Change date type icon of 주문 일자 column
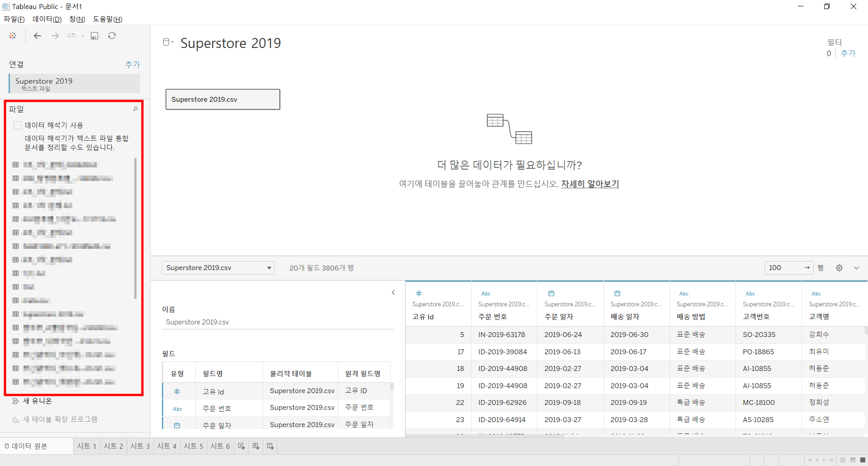The height and width of the screenshot is (466, 868). (551, 293)
